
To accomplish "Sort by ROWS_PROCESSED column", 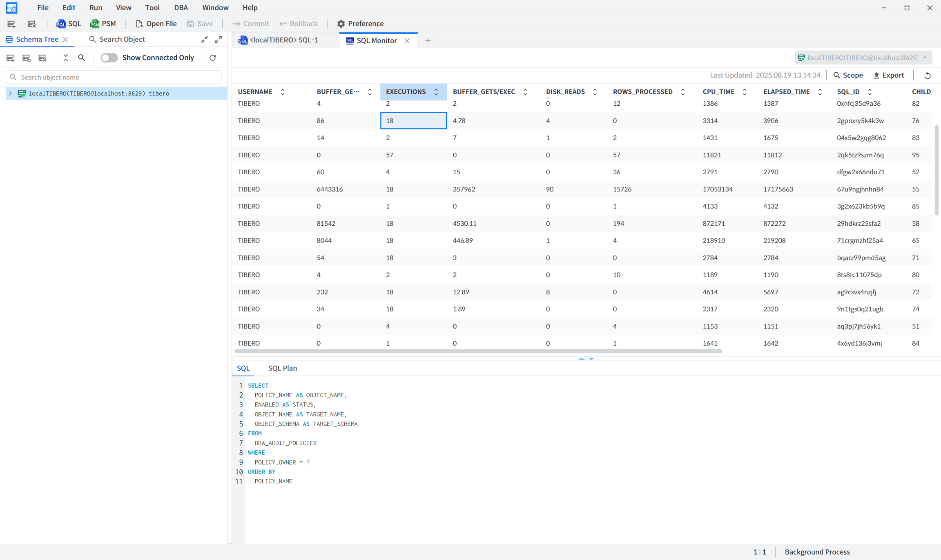I will [682, 92].
